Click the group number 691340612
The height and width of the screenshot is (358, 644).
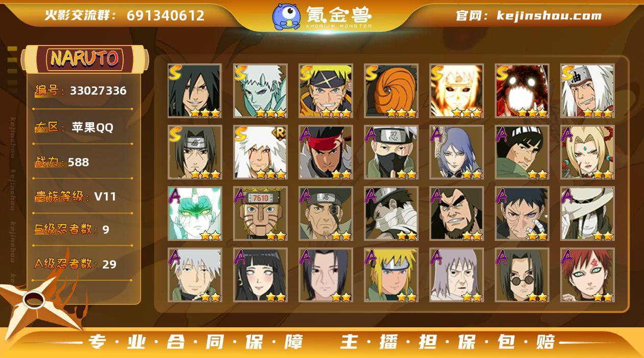[166, 15]
